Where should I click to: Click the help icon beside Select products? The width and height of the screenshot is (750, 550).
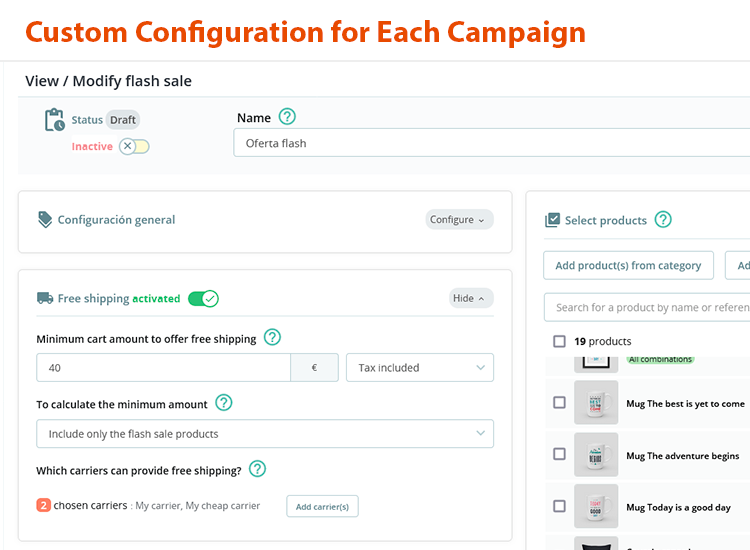[663, 220]
